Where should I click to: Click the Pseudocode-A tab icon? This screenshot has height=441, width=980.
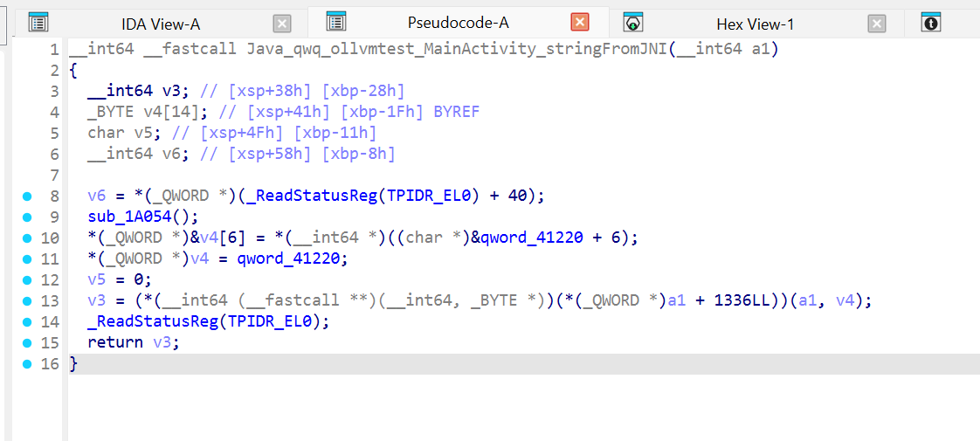pyautogui.click(x=336, y=23)
